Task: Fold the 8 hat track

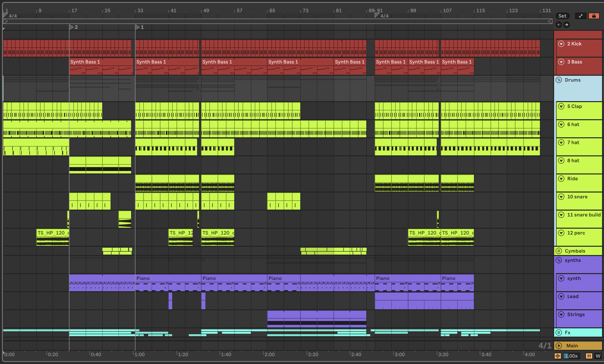Action: [561, 161]
